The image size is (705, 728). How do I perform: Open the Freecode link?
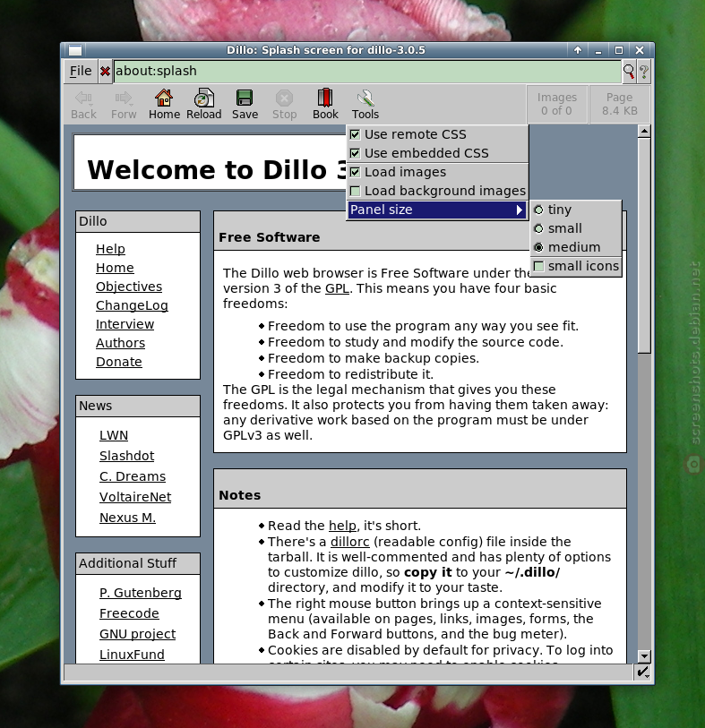pos(129,613)
